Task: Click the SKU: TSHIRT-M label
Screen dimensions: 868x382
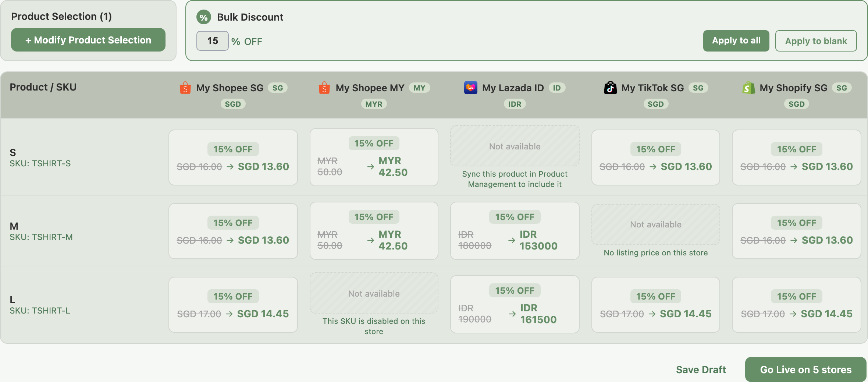Action: click(41, 237)
